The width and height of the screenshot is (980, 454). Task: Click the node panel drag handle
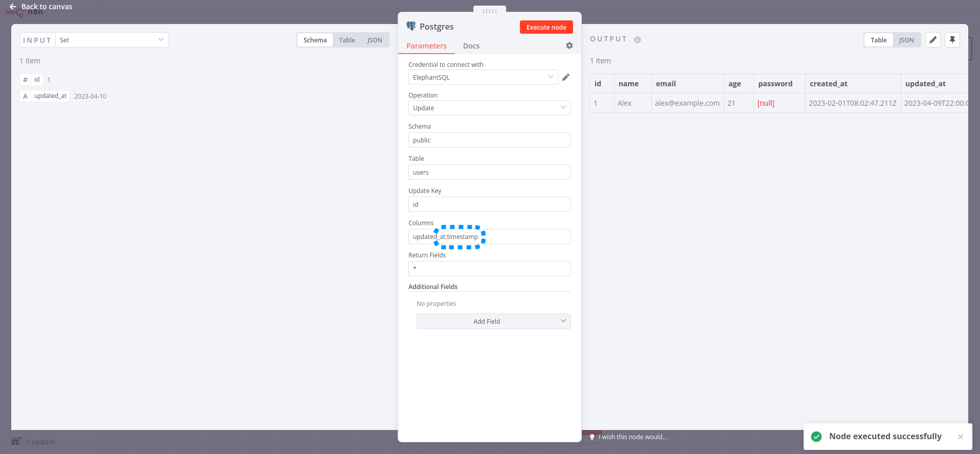tap(490, 11)
